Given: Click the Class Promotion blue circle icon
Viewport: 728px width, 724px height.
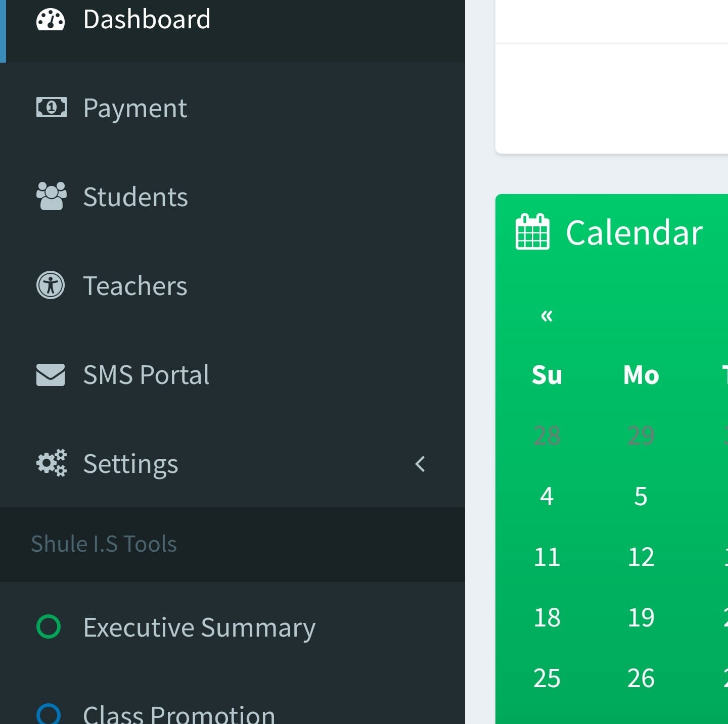Looking at the screenshot, I should (49, 714).
